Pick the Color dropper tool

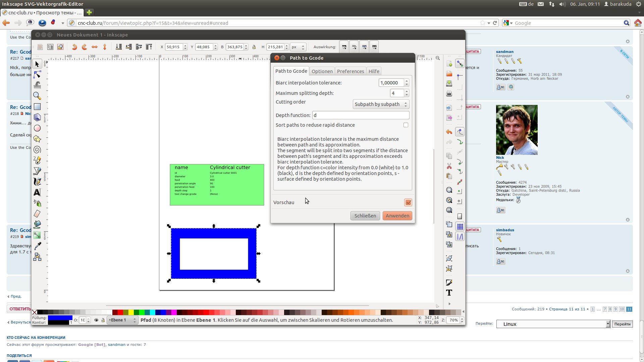[x=37, y=246]
